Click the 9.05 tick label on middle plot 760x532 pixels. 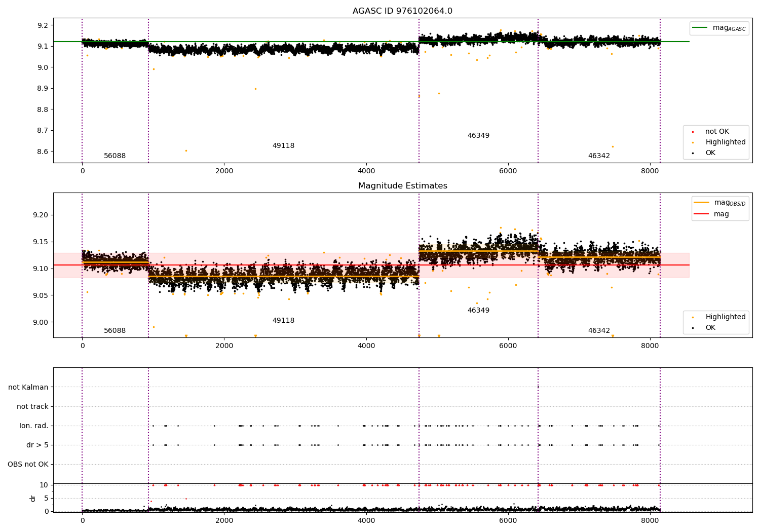click(x=41, y=296)
